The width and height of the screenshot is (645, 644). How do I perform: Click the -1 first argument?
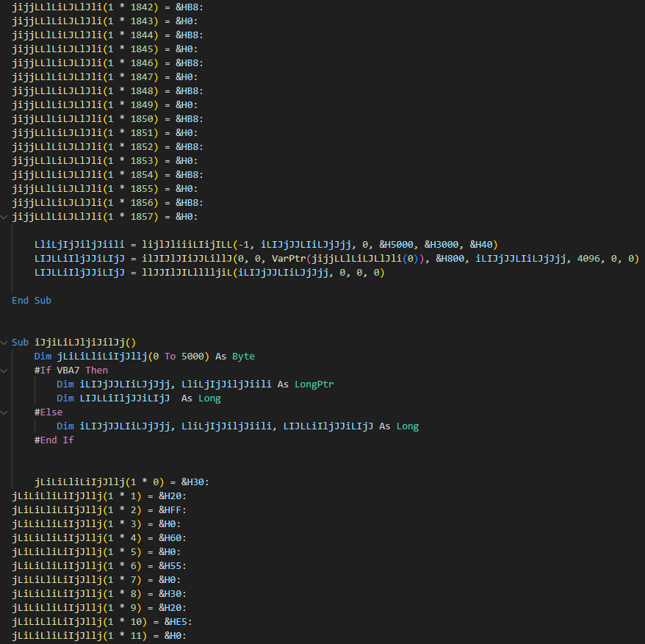243,245
